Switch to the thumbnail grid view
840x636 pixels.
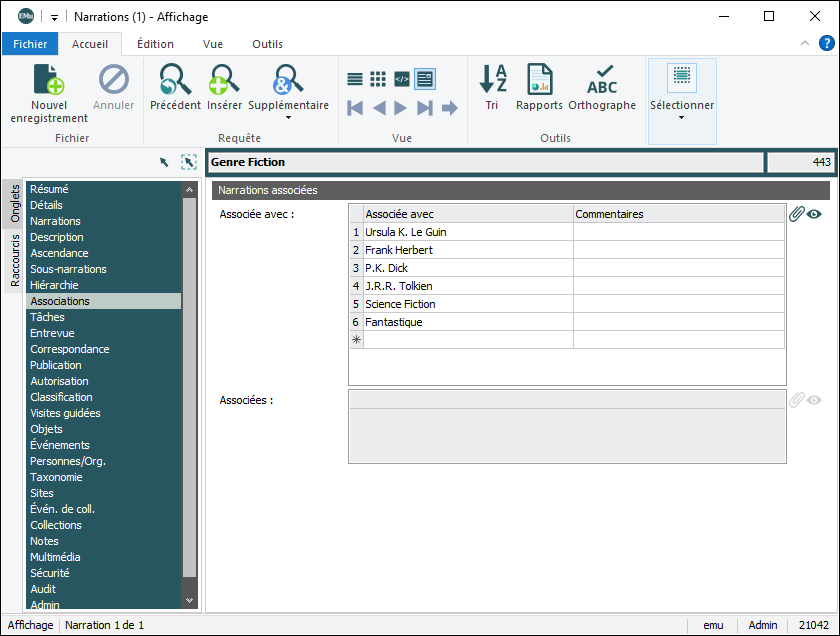[378, 79]
